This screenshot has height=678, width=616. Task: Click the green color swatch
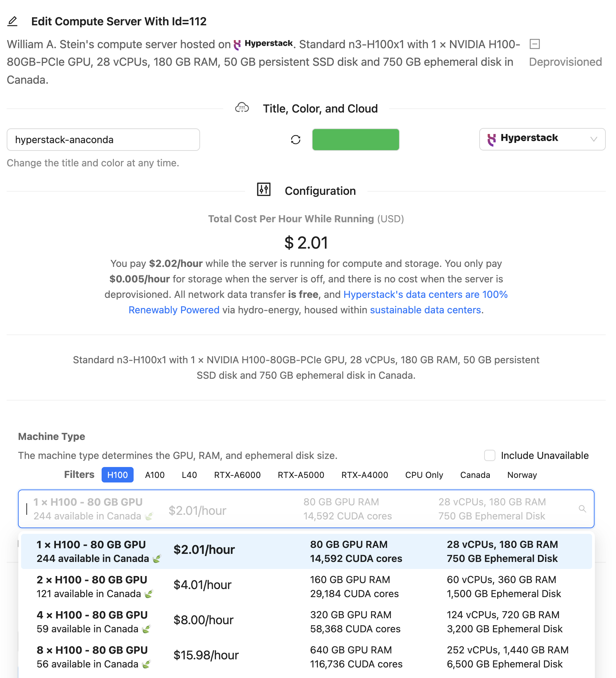[355, 140]
